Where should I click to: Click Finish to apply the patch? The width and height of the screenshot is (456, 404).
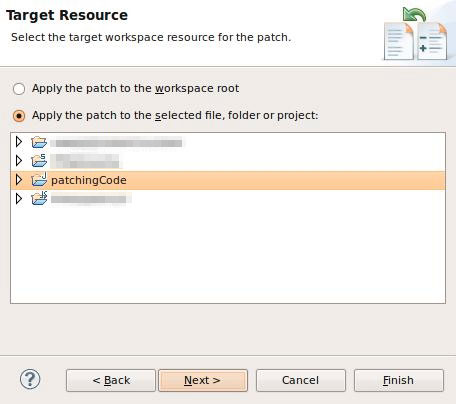coord(399,380)
